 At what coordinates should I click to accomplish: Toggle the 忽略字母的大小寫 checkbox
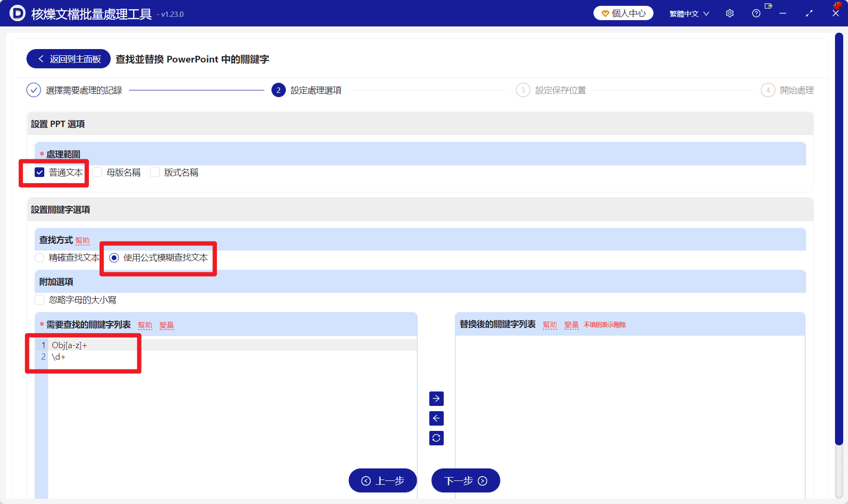click(x=39, y=300)
